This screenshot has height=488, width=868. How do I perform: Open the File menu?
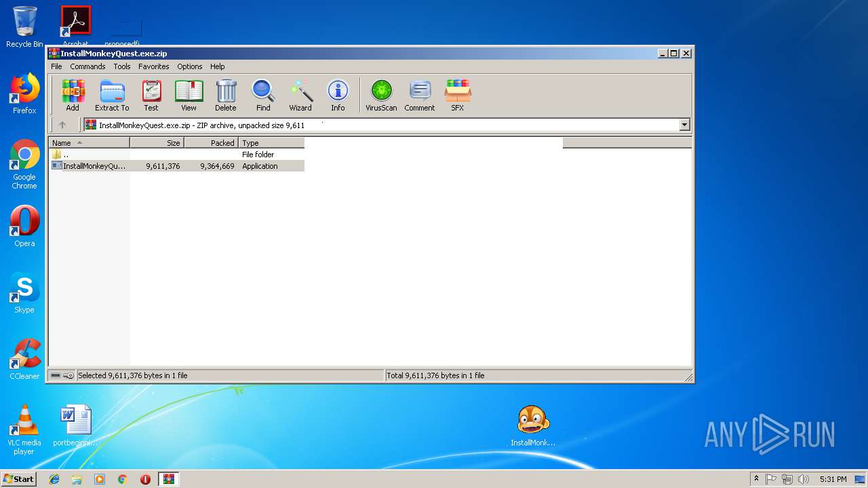pyautogui.click(x=56, y=66)
